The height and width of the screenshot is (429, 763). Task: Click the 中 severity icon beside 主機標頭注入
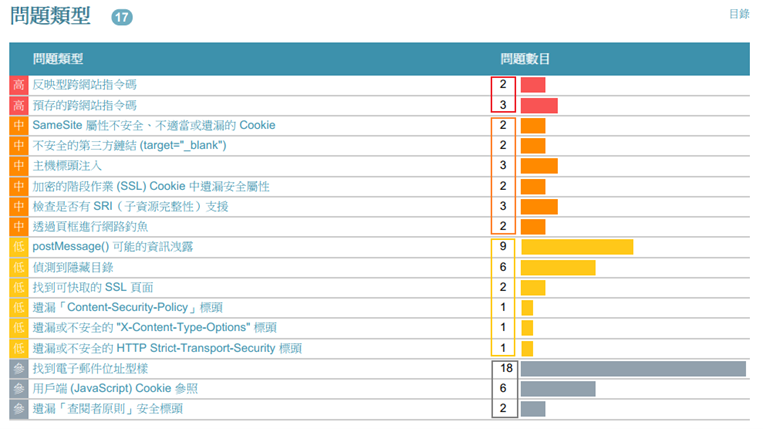[x=19, y=166]
